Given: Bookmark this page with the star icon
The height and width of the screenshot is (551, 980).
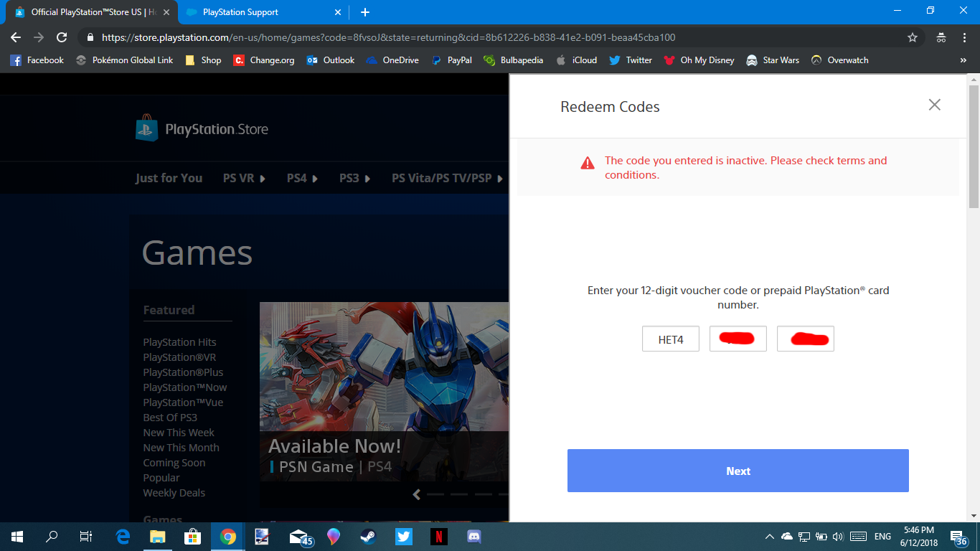Looking at the screenshot, I should coord(912,37).
